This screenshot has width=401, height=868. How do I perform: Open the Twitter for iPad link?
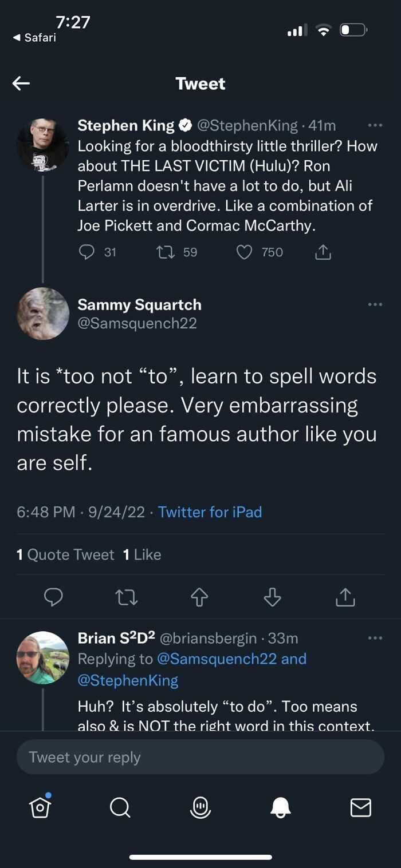[210, 512]
